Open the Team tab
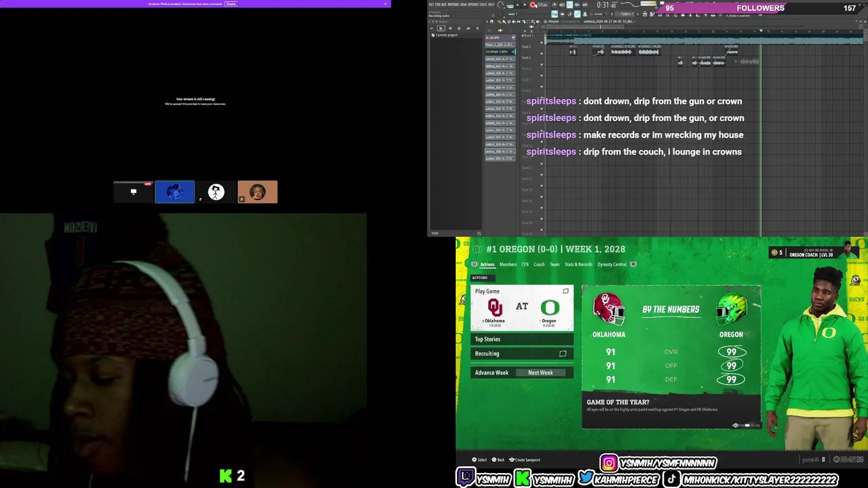 555,264
